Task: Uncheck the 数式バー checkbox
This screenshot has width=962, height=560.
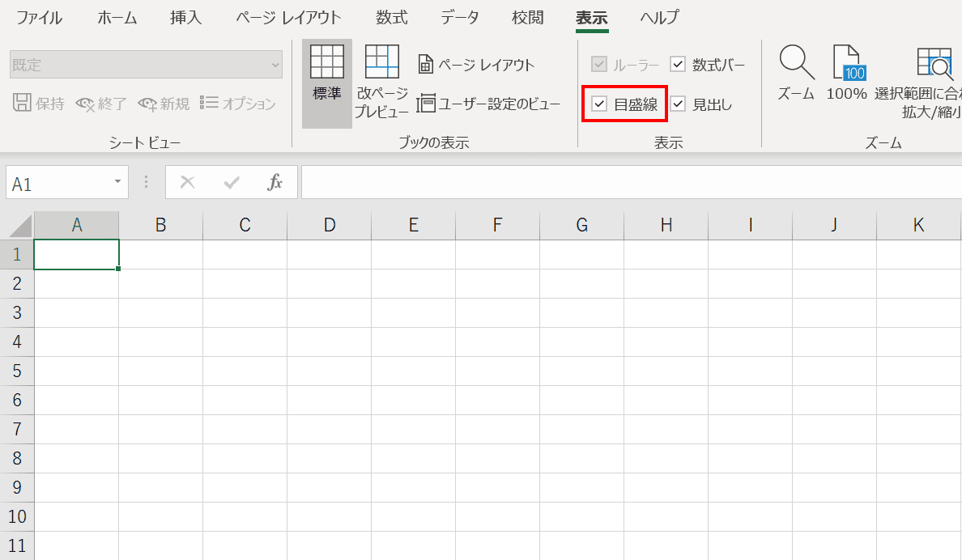Action: click(x=677, y=64)
